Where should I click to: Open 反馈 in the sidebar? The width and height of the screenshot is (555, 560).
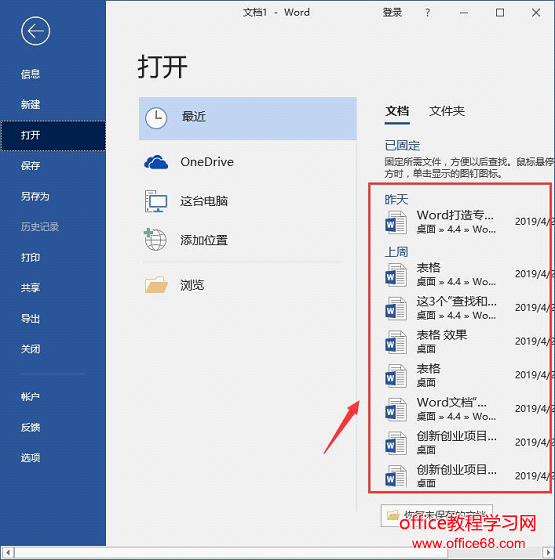tap(30, 427)
